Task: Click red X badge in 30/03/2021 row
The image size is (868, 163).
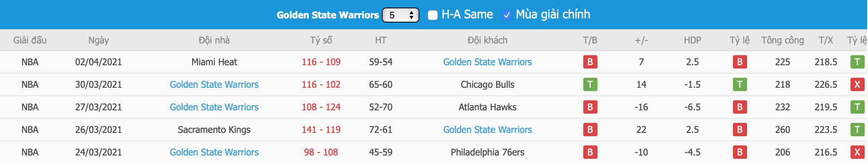Action: pyautogui.click(x=857, y=84)
